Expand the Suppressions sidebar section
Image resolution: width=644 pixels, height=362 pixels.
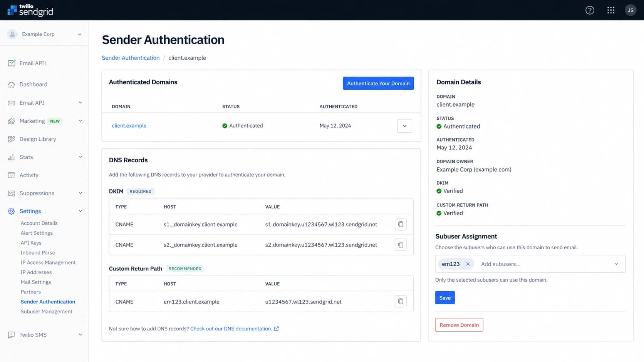click(x=80, y=193)
